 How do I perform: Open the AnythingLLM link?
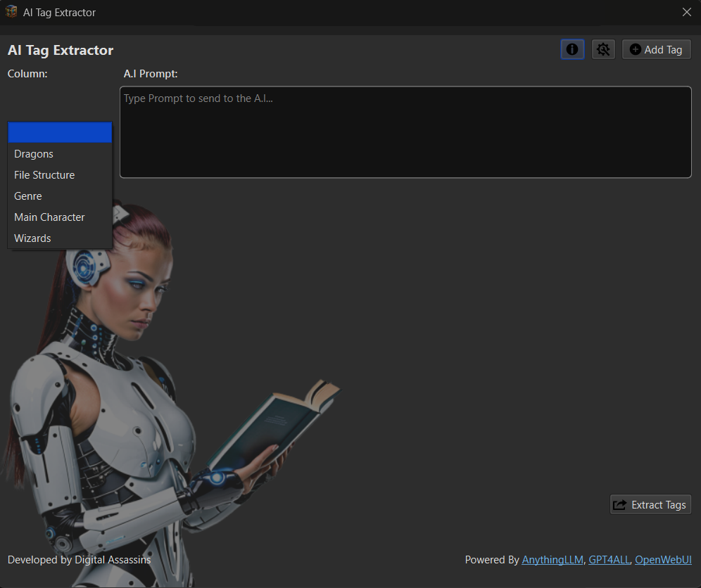click(x=552, y=560)
